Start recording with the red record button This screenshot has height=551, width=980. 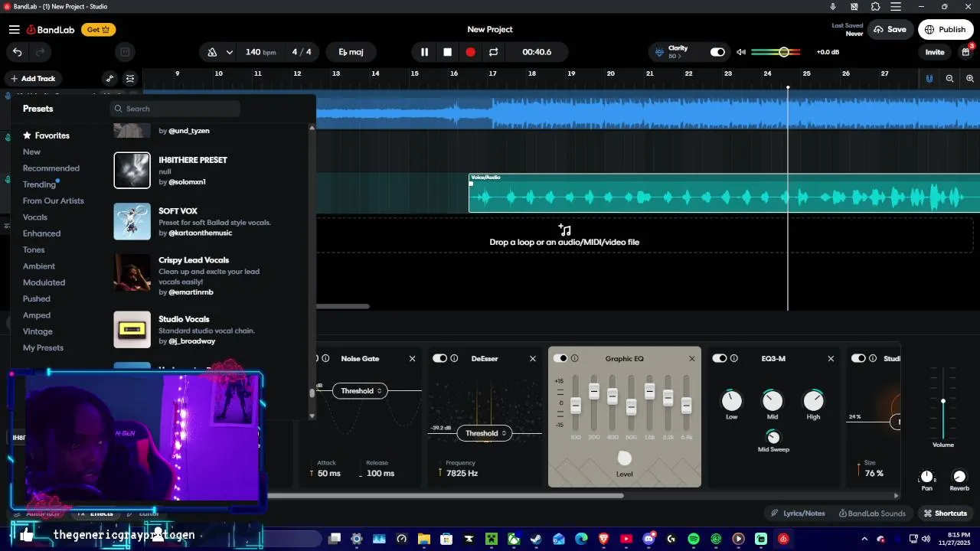[470, 52]
